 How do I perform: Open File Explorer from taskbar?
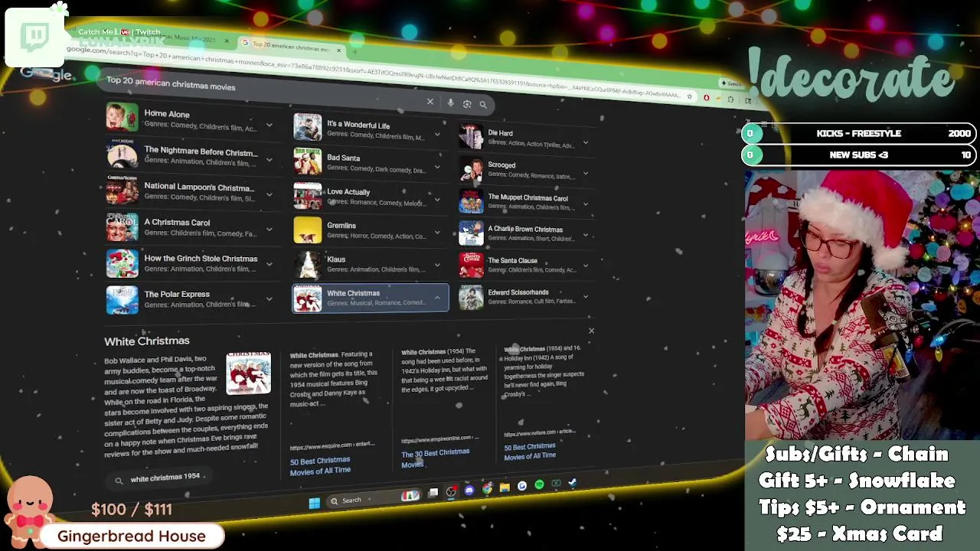(505, 487)
